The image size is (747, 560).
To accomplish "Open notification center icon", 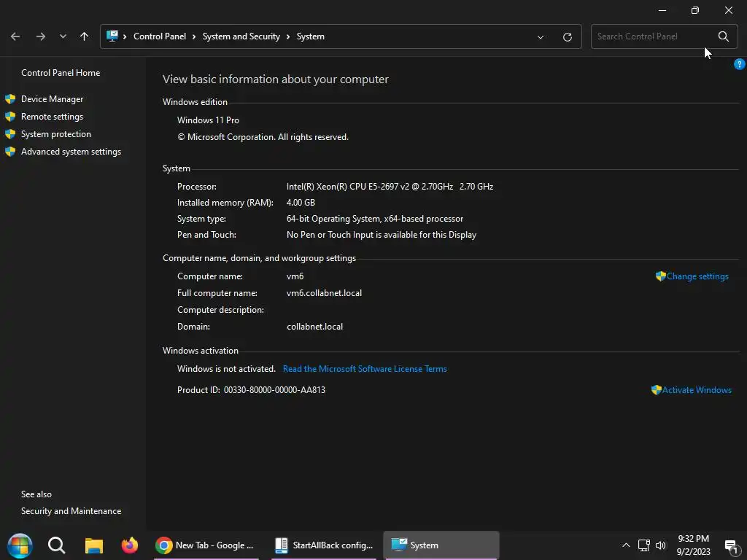I will click(x=731, y=546).
